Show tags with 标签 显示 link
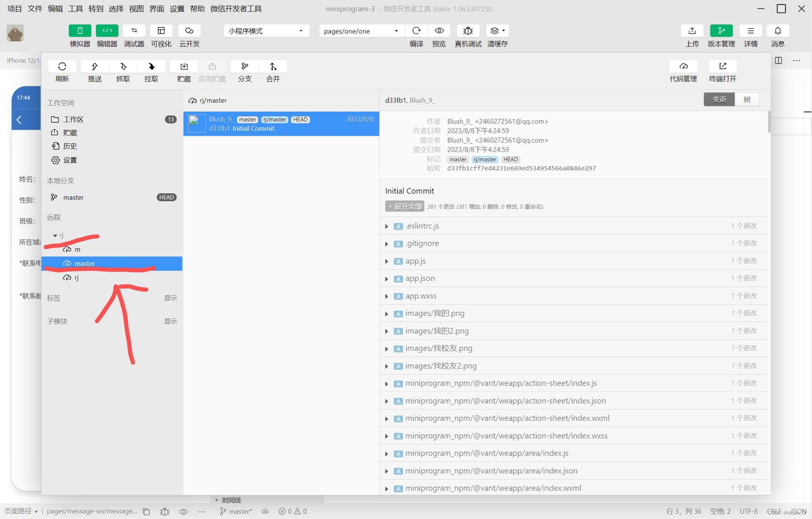Screen dimensions: 812x519 click(x=170, y=298)
